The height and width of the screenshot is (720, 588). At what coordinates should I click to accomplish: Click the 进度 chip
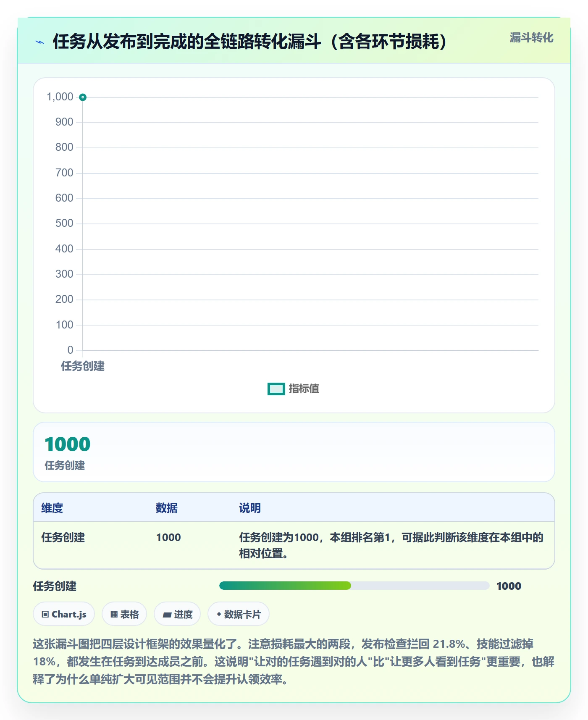coord(177,614)
